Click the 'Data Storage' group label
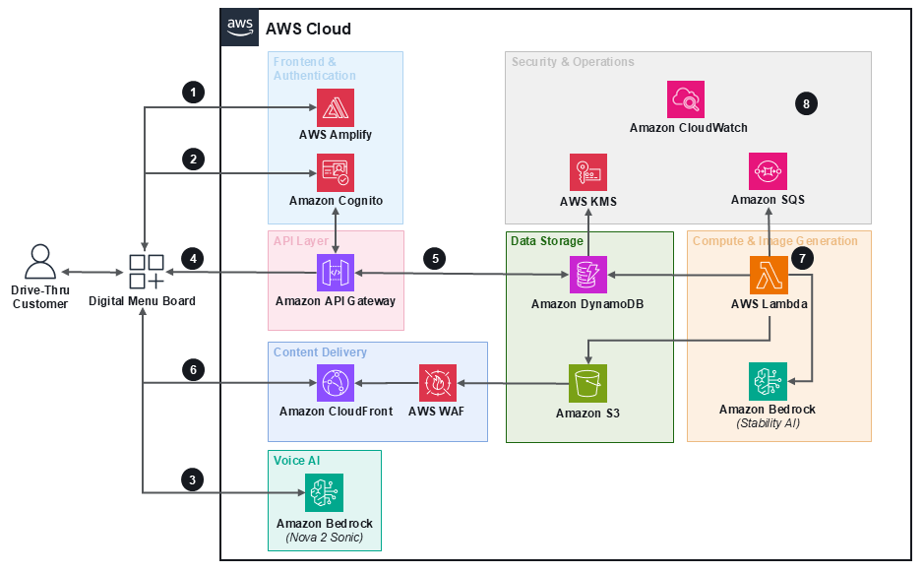 (547, 241)
